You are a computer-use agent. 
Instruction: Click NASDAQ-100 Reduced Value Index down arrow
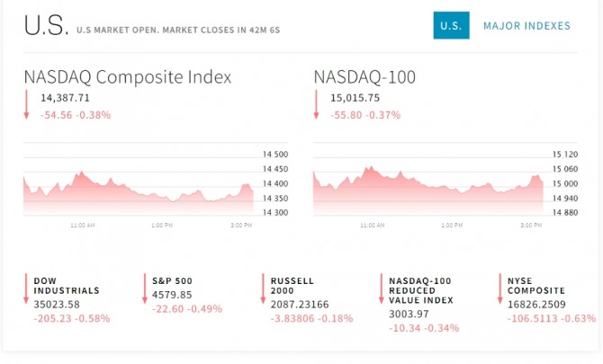tap(381, 289)
